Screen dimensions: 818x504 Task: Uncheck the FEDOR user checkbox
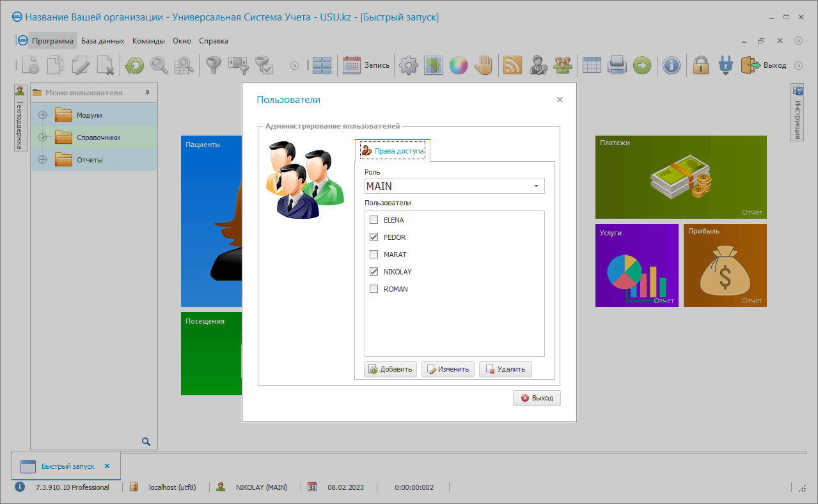click(x=374, y=237)
